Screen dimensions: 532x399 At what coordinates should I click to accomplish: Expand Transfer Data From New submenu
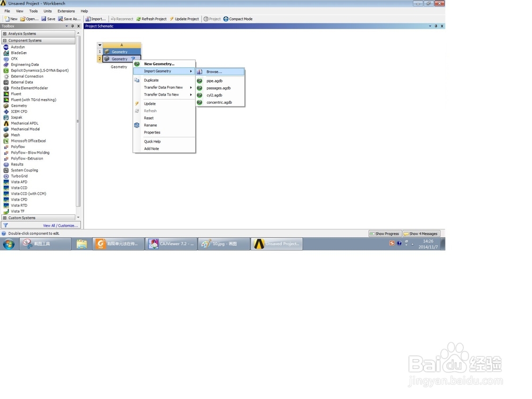190,88
